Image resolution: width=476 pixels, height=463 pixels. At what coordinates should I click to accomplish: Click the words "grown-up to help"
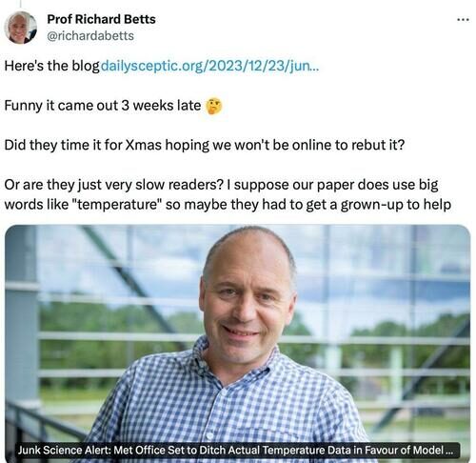point(396,205)
